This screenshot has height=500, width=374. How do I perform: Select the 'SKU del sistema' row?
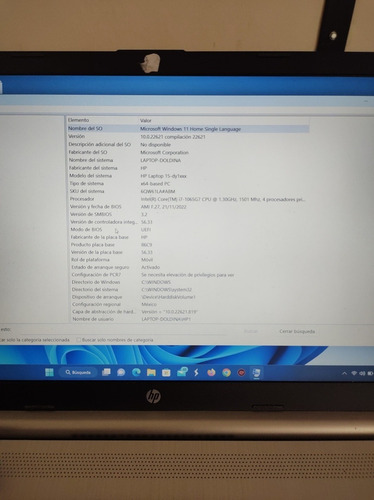[x=189, y=191]
